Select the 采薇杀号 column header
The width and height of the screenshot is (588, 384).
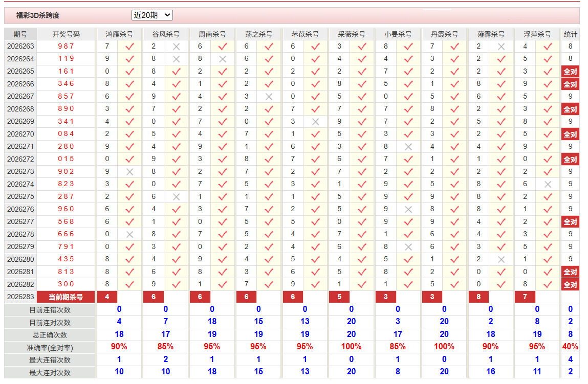coord(352,34)
